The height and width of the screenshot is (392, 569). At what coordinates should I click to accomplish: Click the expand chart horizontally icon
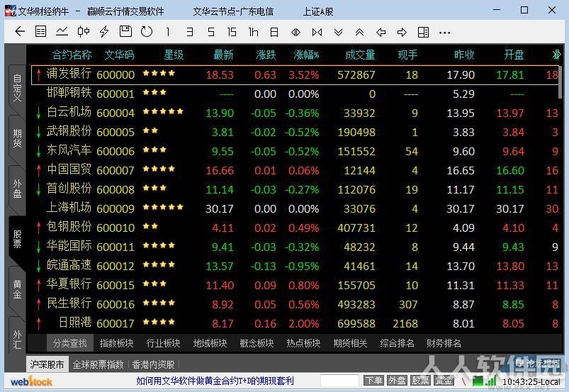click(295, 32)
